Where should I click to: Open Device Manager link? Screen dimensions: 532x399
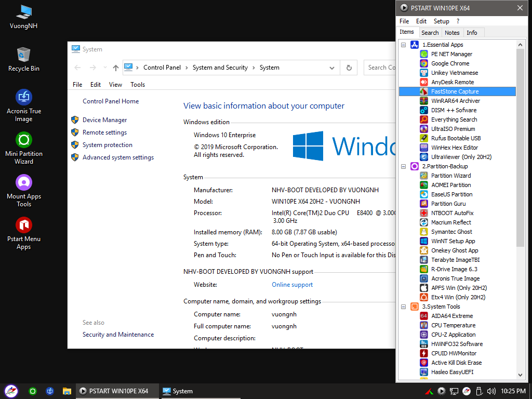click(x=104, y=120)
